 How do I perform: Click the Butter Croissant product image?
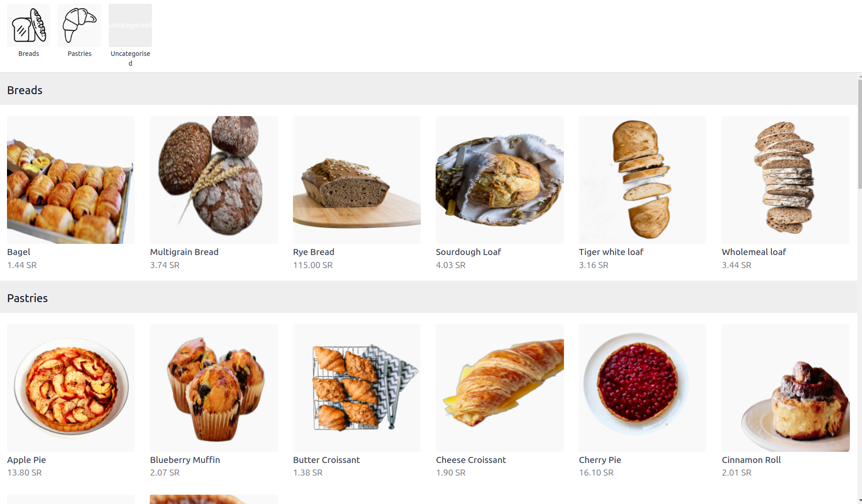pyautogui.click(x=357, y=388)
